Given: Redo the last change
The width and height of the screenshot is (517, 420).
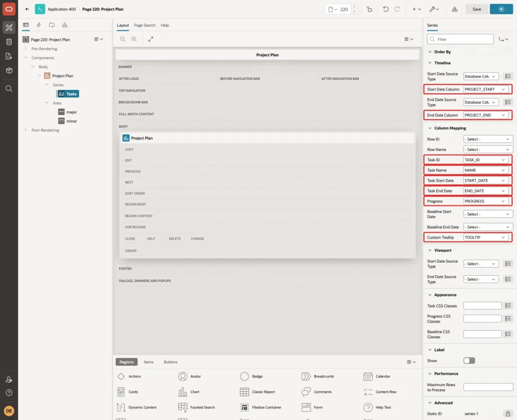Looking at the screenshot, I should [x=397, y=9].
